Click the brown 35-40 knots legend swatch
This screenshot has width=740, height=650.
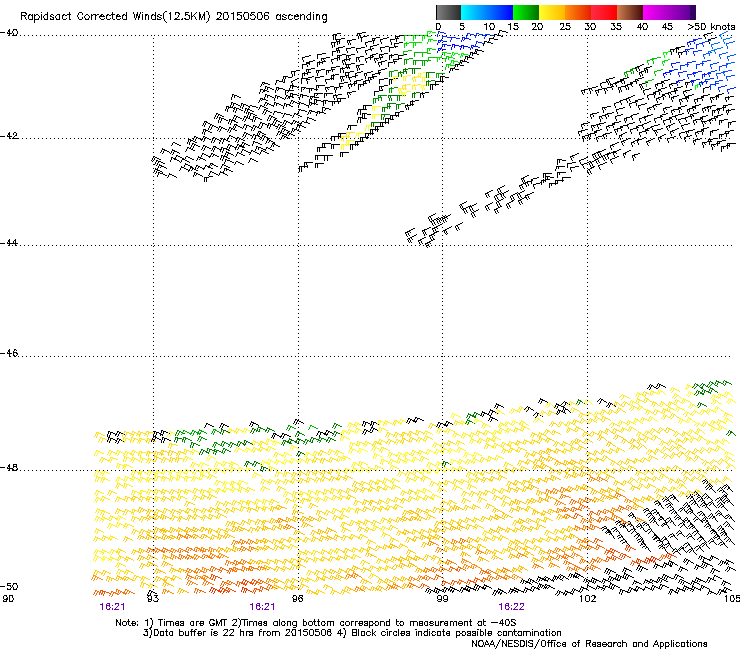[630, 12]
